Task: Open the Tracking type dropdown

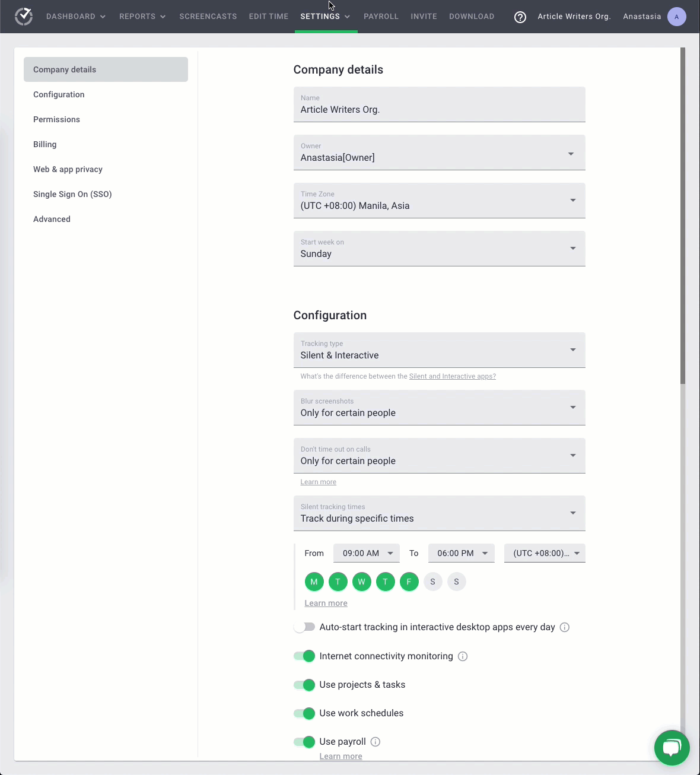Action: pos(440,350)
